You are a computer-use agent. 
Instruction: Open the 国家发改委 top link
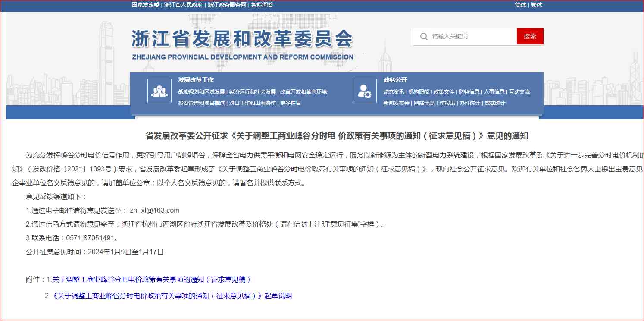point(146,5)
